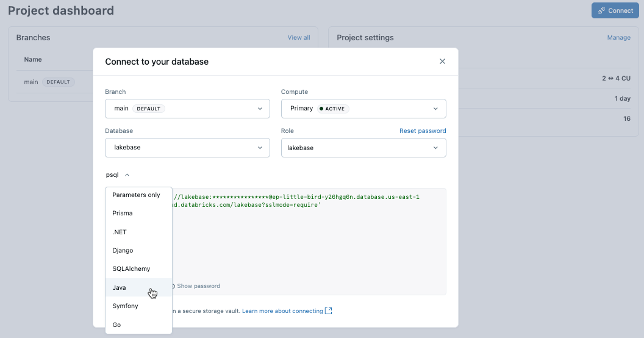644x338 pixels.
Task: Click the Reset password link
Action: click(x=423, y=131)
